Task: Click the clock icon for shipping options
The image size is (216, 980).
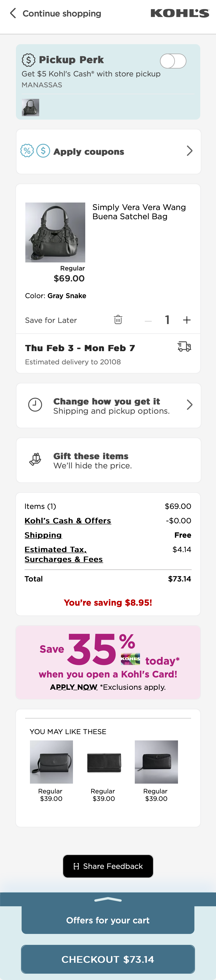Action: tap(35, 405)
